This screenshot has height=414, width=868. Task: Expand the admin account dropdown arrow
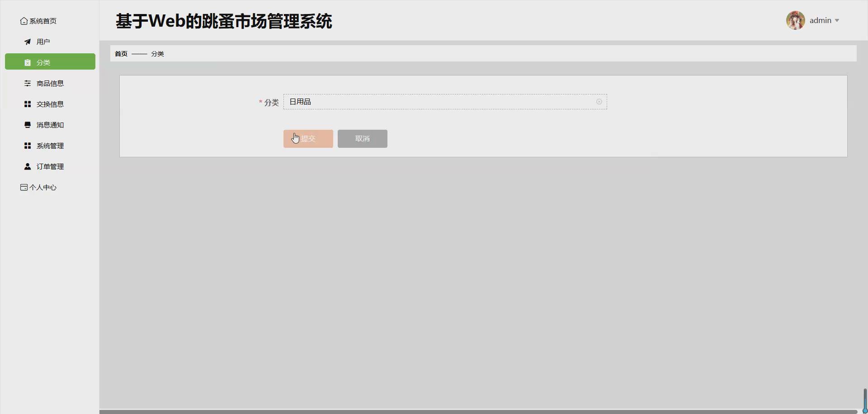(838, 20)
